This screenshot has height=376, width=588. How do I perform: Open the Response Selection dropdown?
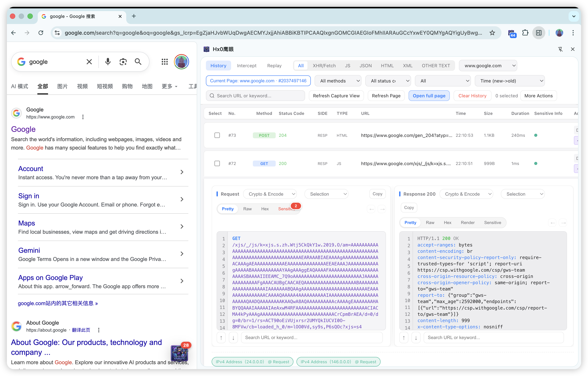point(523,194)
